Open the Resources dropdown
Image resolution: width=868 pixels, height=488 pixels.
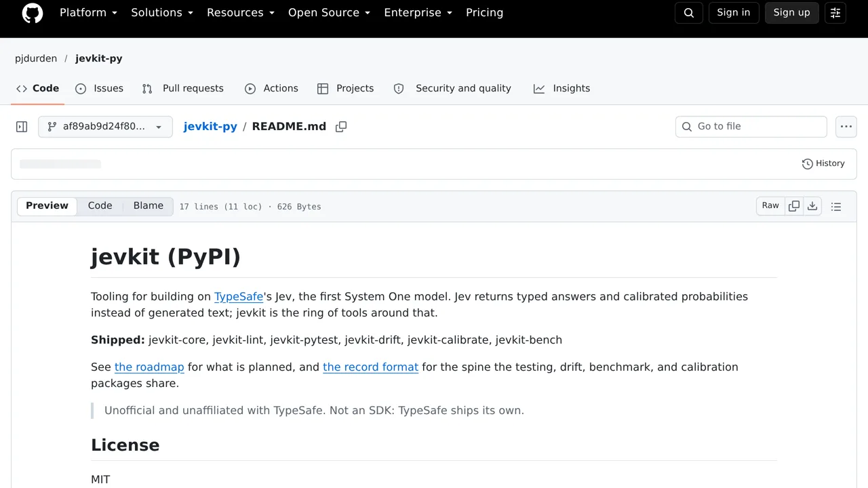pos(241,13)
